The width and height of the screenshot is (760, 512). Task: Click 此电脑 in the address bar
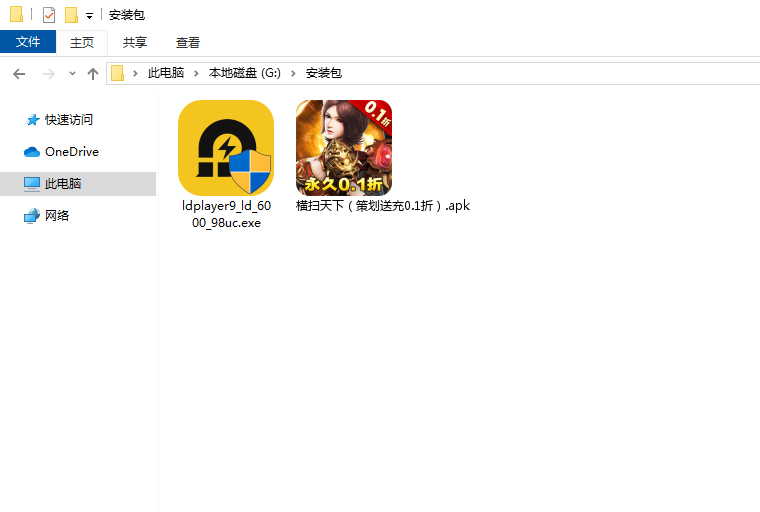166,73
